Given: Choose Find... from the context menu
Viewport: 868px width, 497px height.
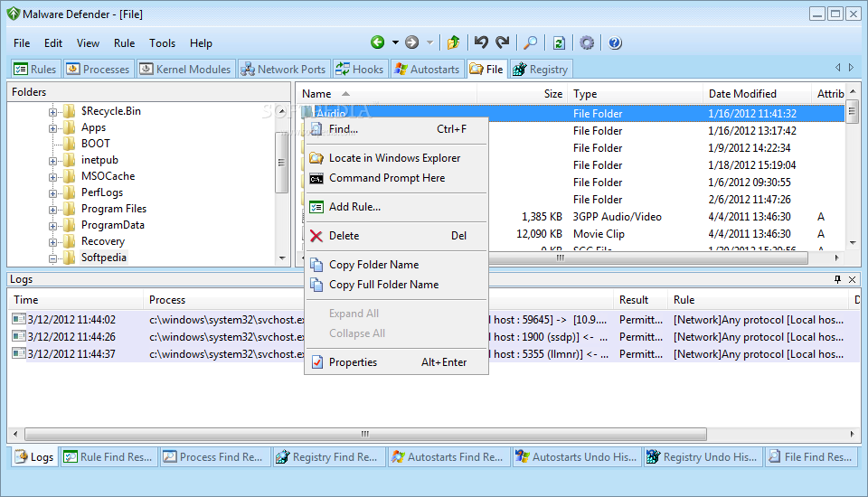Looking at the screenshot, I should (x=396, y=129).
